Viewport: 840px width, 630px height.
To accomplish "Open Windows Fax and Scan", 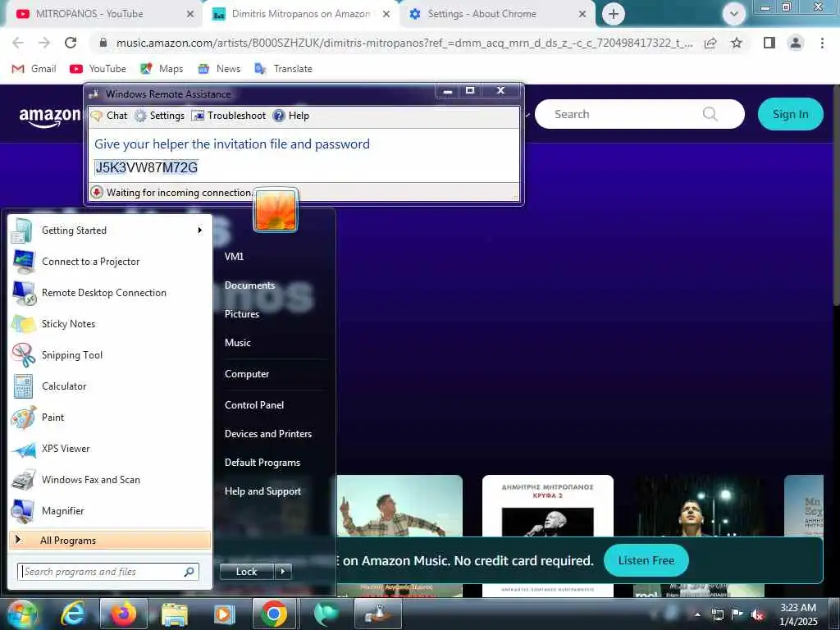I will 110,479.
